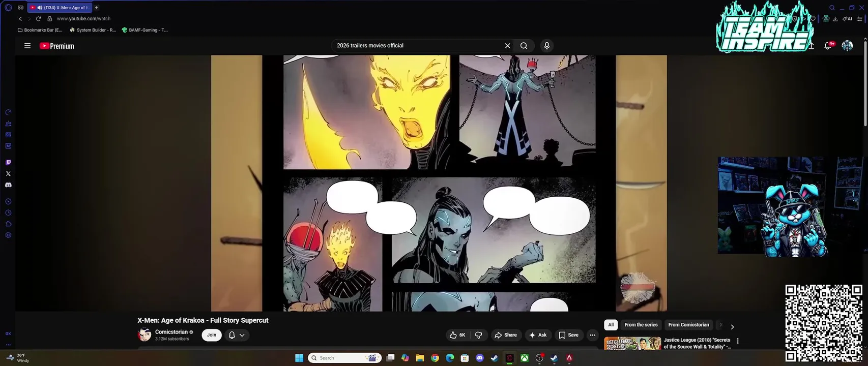Open options for Justice League video
Screen dimensions: 868x366
(738, 341)
